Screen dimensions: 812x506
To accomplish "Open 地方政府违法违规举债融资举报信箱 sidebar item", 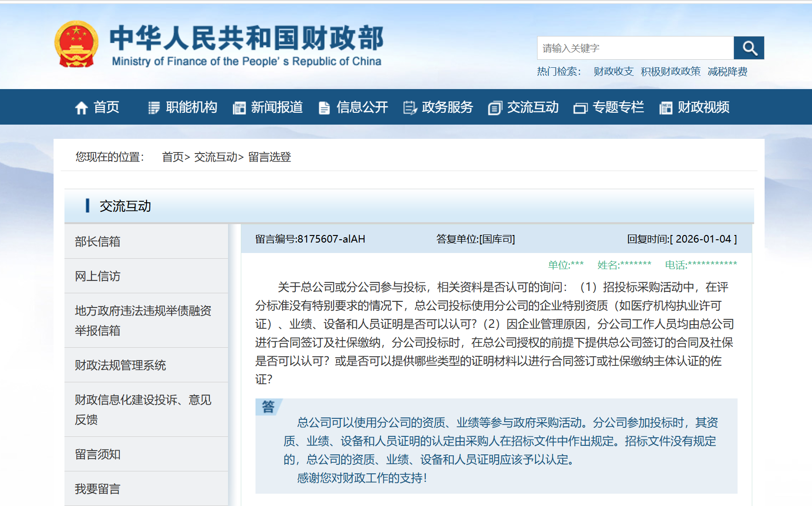I will pyautogui.click(x=146, y=321).
